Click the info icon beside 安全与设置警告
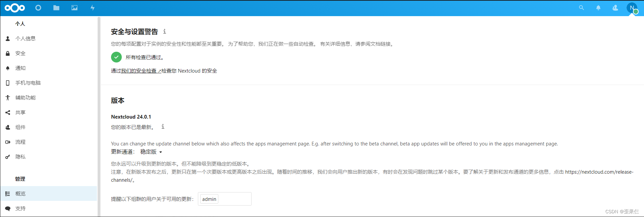 point(164,31)
